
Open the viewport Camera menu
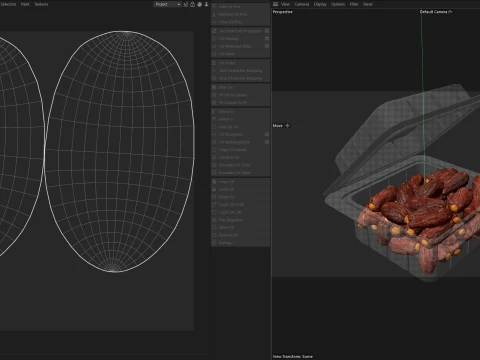[302, 4]
